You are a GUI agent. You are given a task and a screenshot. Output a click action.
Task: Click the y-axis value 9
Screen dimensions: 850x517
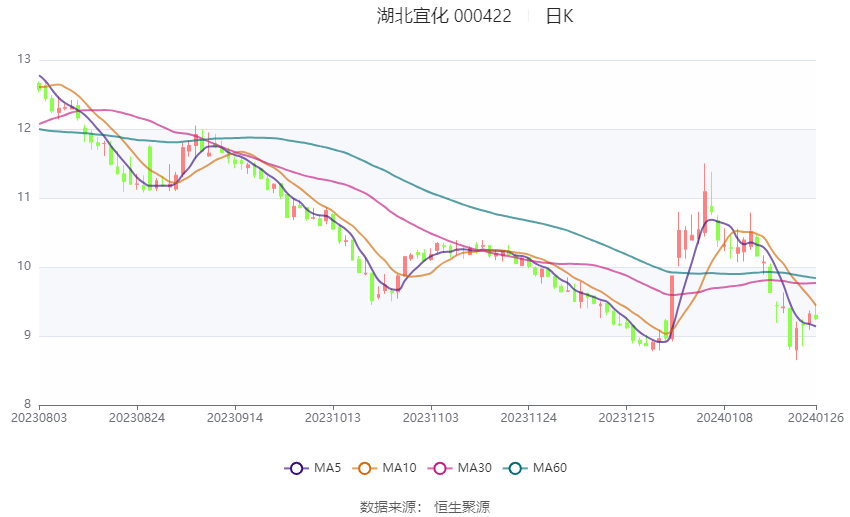[x=27, y=335]
